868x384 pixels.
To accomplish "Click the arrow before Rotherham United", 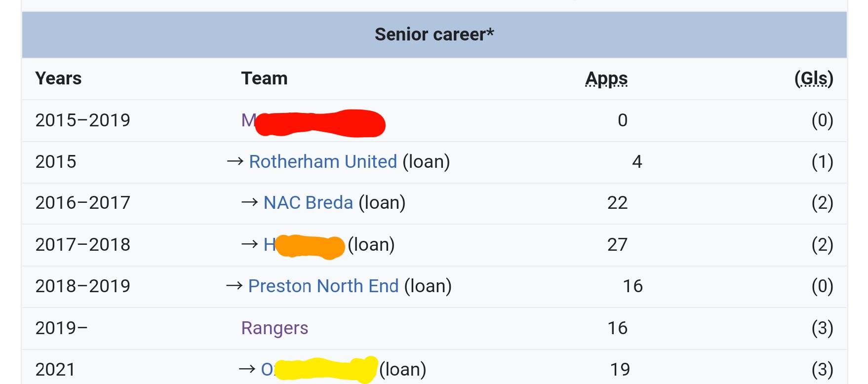I will [235, 161].
